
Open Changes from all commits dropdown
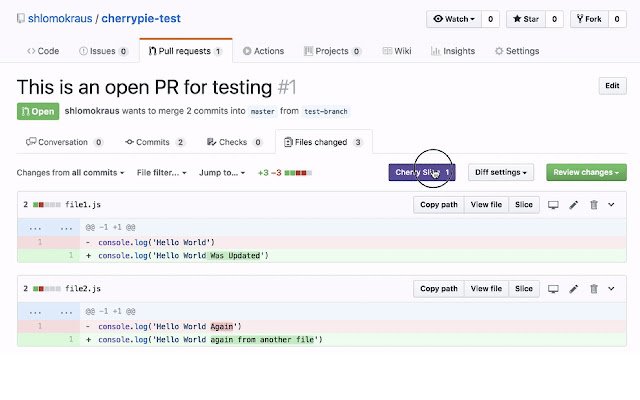(70, 173)
